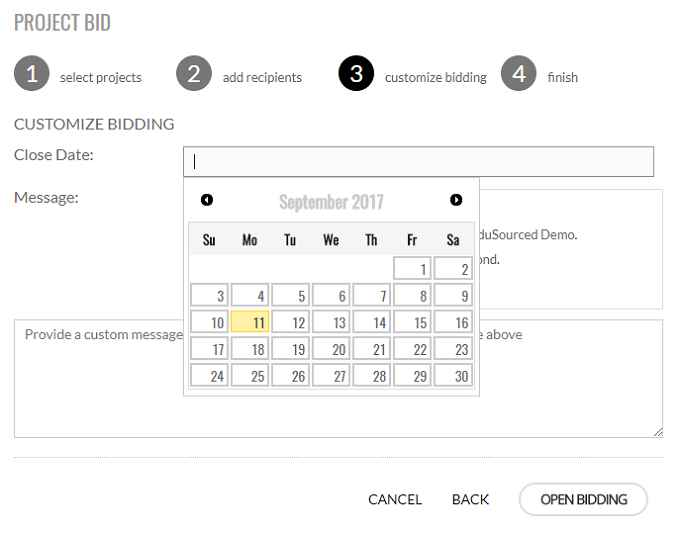Choose September 30 in date picker

tap(453, 376)
